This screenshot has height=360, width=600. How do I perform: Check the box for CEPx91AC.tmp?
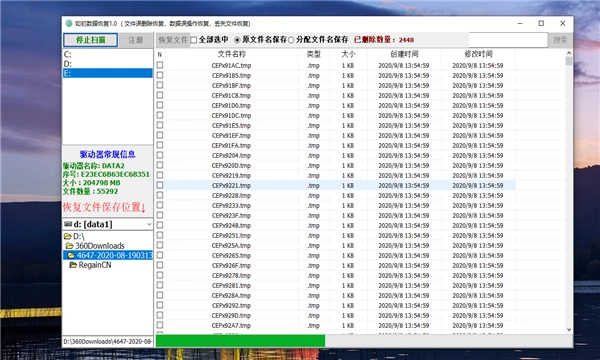click(x=160, y=65)
